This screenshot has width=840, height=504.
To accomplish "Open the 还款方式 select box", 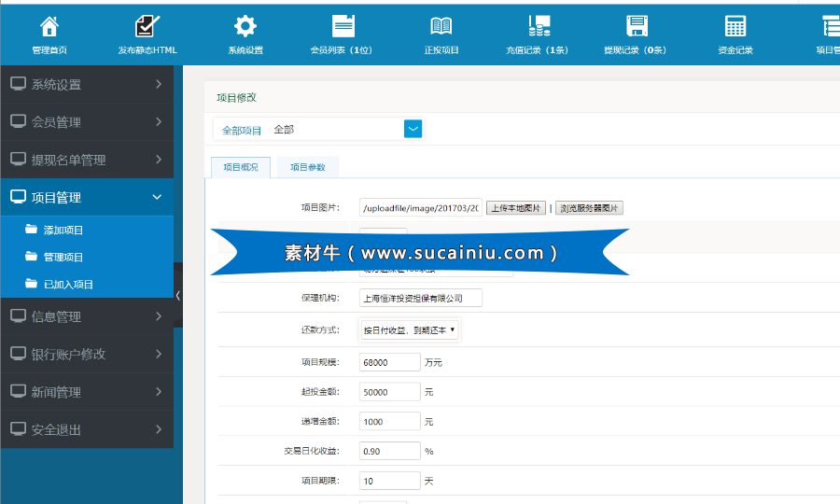I will pyautogui.click(x=410, y=329).
